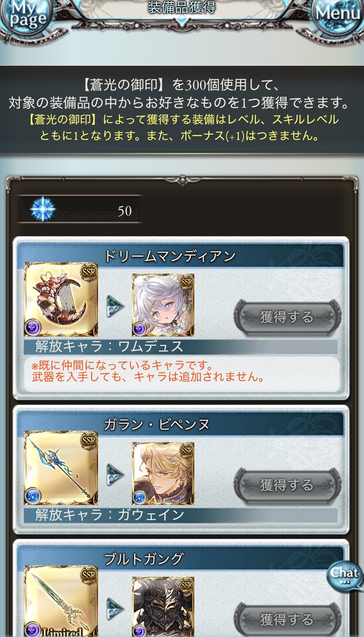
Task: Tap the ドリームマンディアン title bar
Action: [x=180, y=256]
